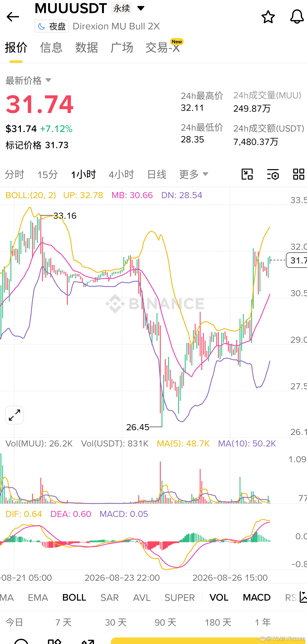Select the 15分 timeframe
The image size is (307, 644).
pos(48,174)
